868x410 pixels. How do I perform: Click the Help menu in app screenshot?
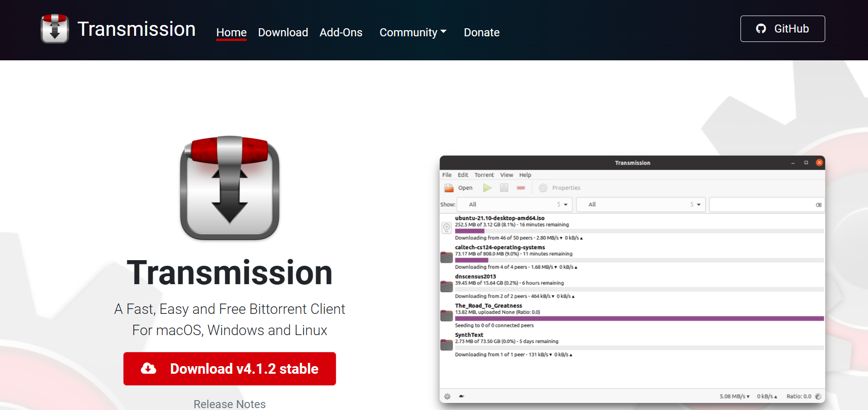coord(525,175)
